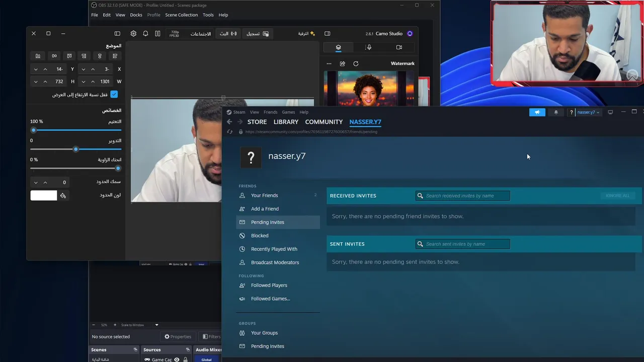The image size is (644, 362).
Task: Increase the Y position value
Action: (x=45, y=69)
